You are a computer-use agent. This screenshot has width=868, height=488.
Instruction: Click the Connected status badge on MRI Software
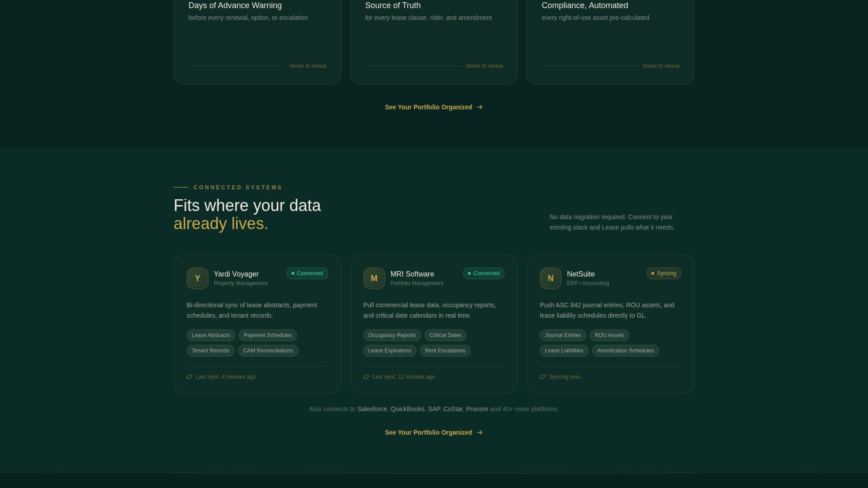click(484, 273)
